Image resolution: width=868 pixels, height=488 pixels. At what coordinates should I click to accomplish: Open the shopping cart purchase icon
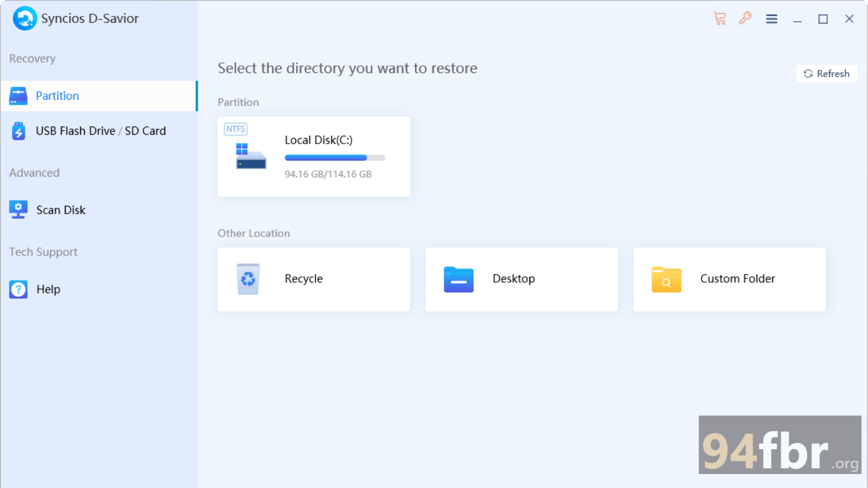tap(719, 18)
